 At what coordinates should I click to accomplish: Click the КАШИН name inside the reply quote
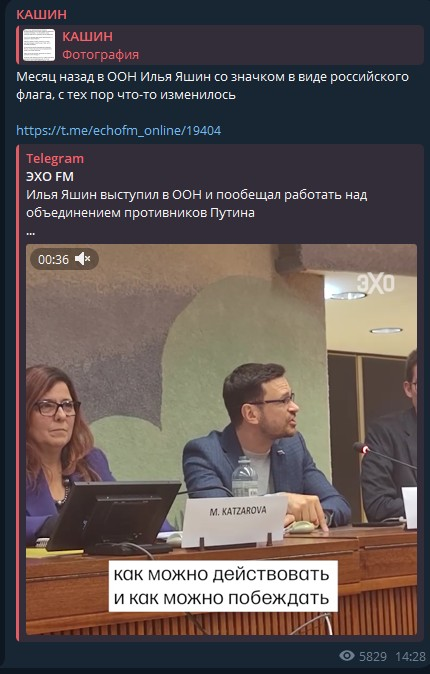tap(88, 37)
